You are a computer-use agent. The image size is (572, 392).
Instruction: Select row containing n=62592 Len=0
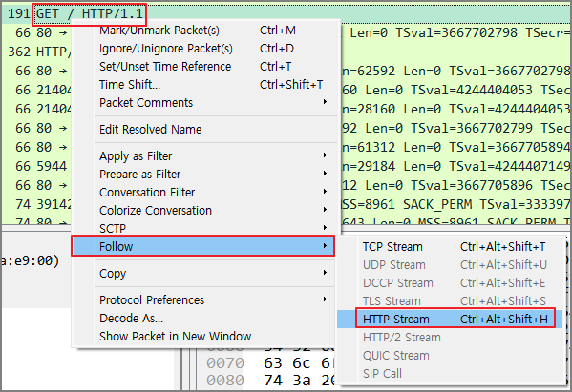click(x=456, y=71)
